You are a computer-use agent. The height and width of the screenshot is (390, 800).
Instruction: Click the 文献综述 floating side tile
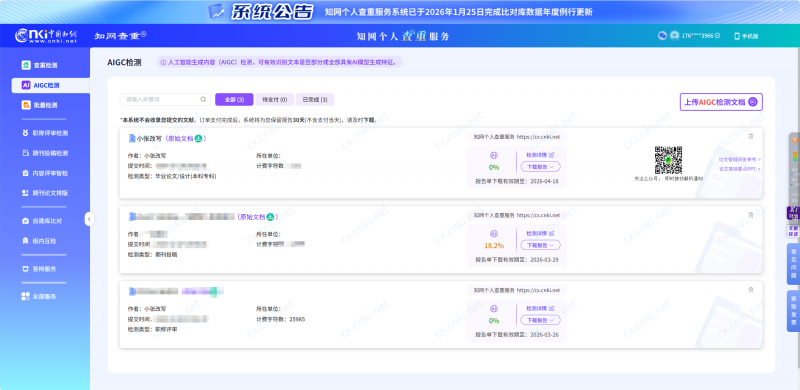(793, 231)
